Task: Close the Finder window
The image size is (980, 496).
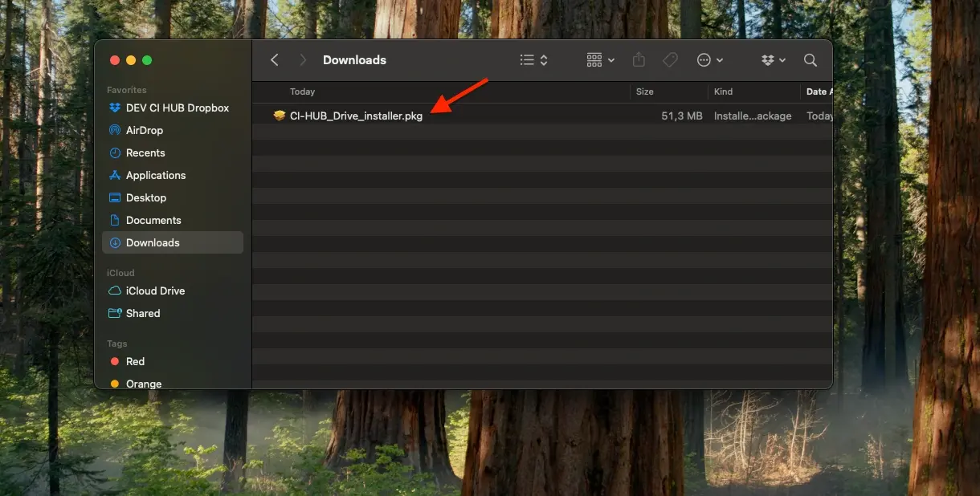Action: pos(115,60)
